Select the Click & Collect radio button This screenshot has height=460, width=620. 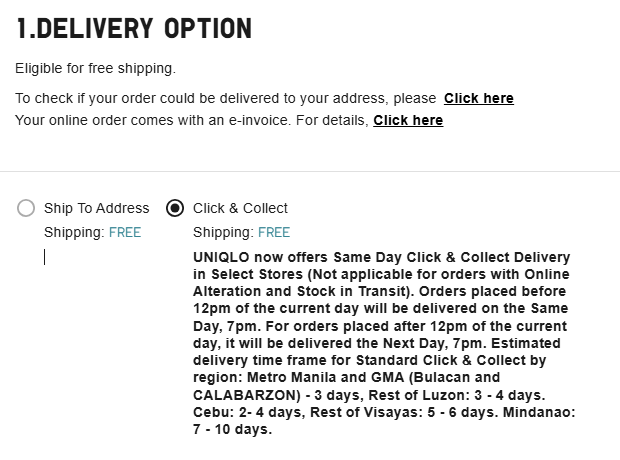tap(175, 208)
